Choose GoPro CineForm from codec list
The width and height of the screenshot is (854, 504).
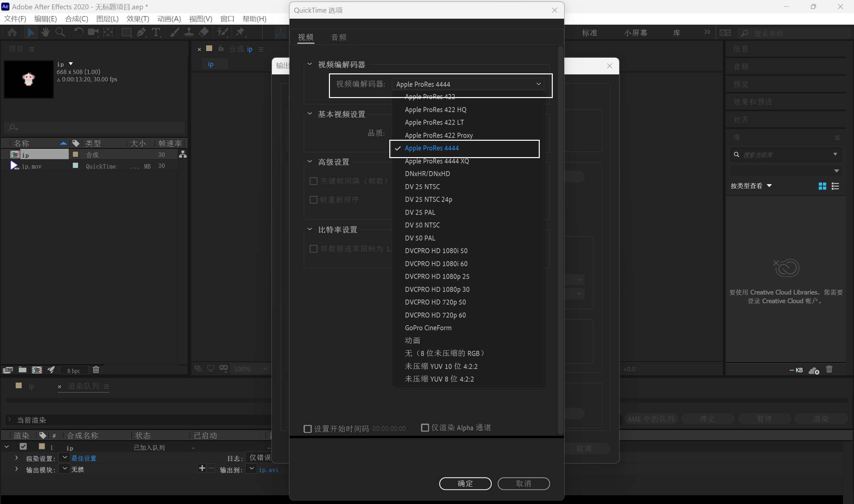point(428,328)
